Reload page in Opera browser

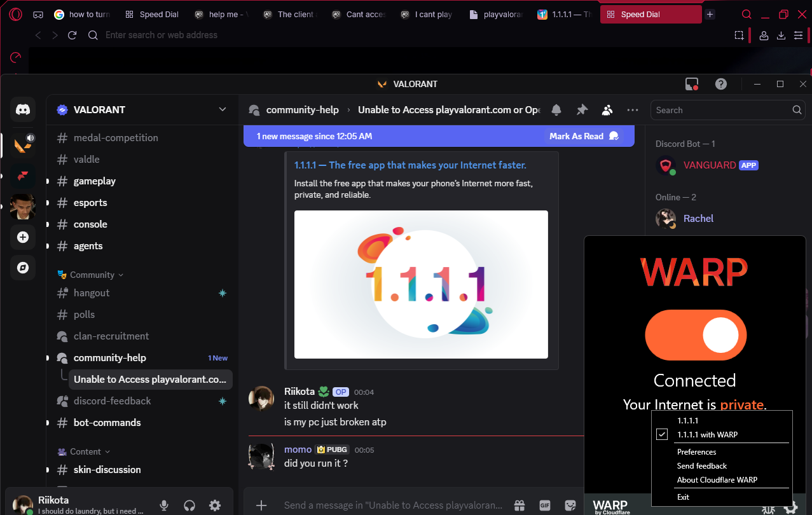coord(72,35)
